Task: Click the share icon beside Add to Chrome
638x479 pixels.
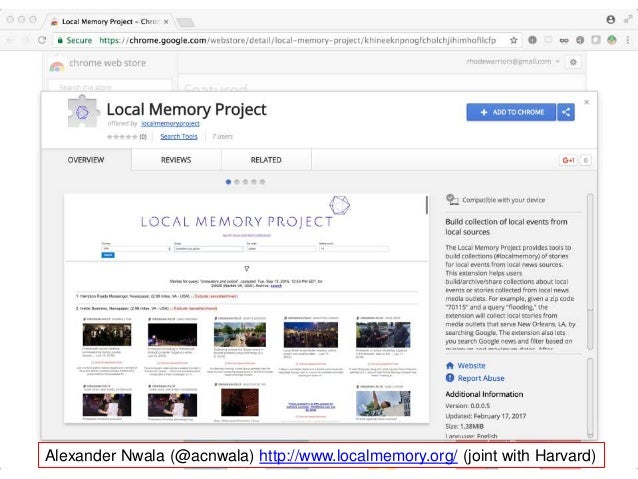Action: (569, 113)
